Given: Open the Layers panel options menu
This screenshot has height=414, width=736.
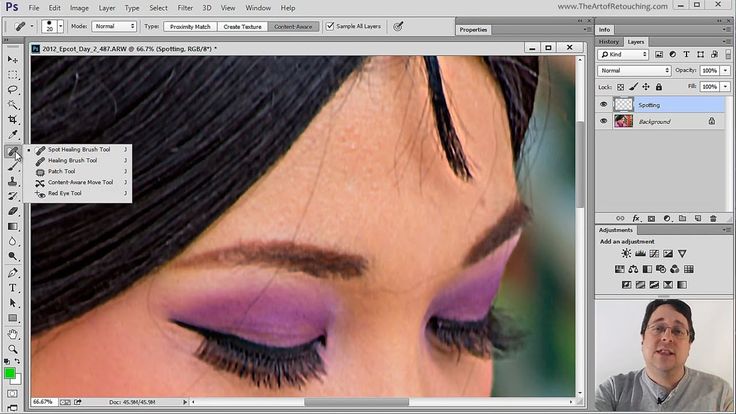Looking at the screenshot, I should 727,42.
